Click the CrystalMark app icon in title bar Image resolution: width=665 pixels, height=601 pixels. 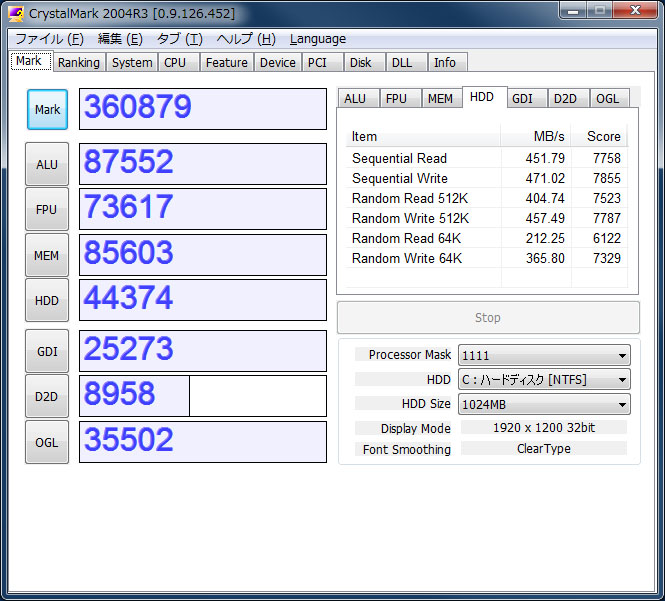click(15, 14)
